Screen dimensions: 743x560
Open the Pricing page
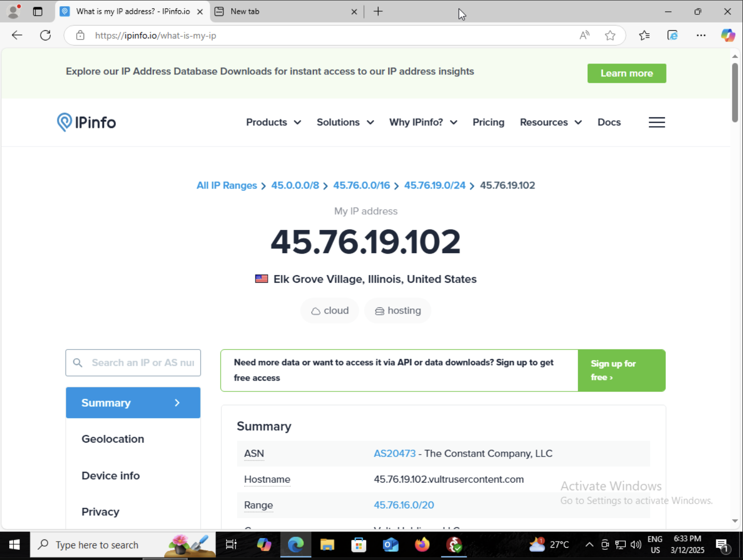[488, 122]
